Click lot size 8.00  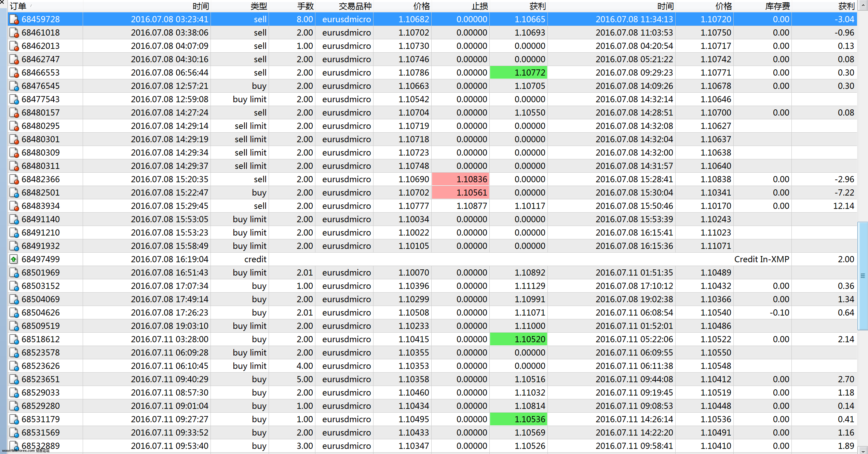click(x=305, y=19)
